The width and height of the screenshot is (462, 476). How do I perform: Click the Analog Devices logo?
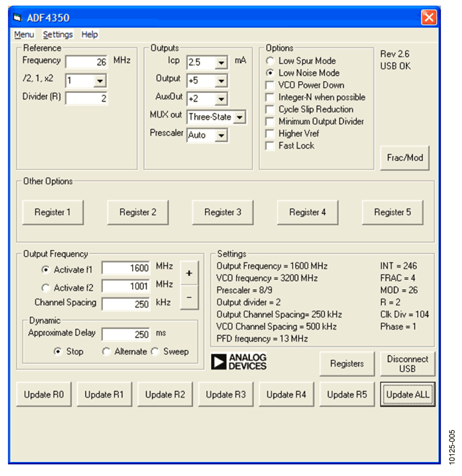(239, 362)
